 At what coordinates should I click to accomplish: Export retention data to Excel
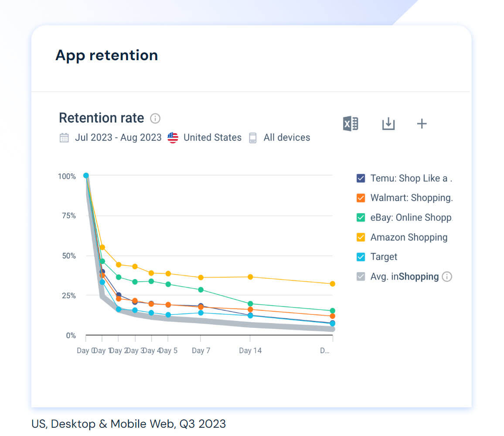click(351, 124)
